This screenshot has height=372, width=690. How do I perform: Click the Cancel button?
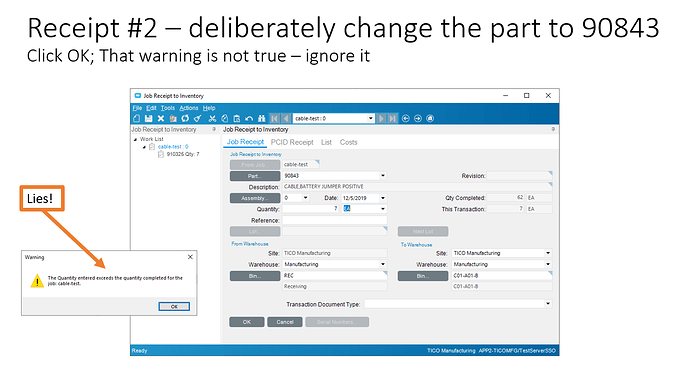click(x=285, y=322)
